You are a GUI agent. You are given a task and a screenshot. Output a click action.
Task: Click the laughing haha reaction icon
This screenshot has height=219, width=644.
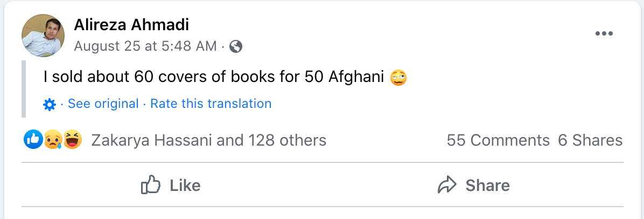[72, 141]
